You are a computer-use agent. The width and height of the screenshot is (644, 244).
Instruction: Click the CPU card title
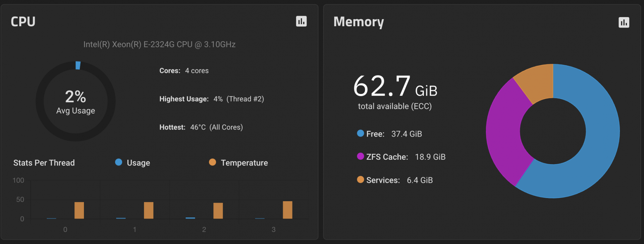(23, 21)
